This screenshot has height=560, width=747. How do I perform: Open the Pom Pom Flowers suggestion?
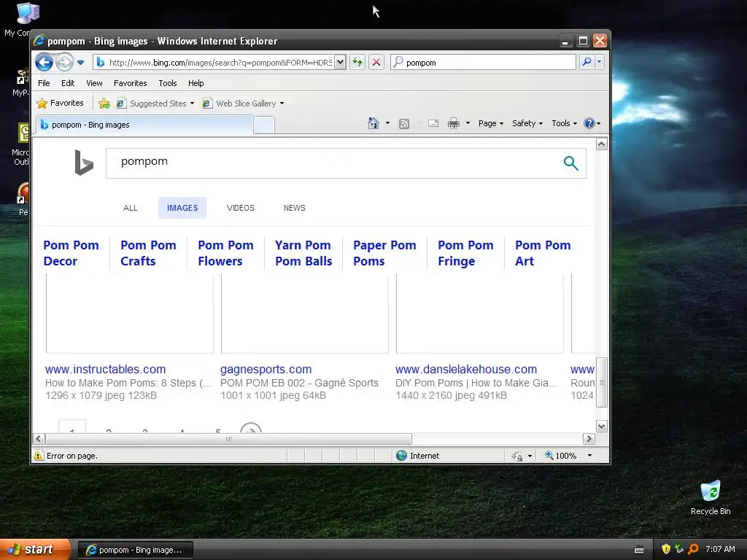tap(225, 253)
